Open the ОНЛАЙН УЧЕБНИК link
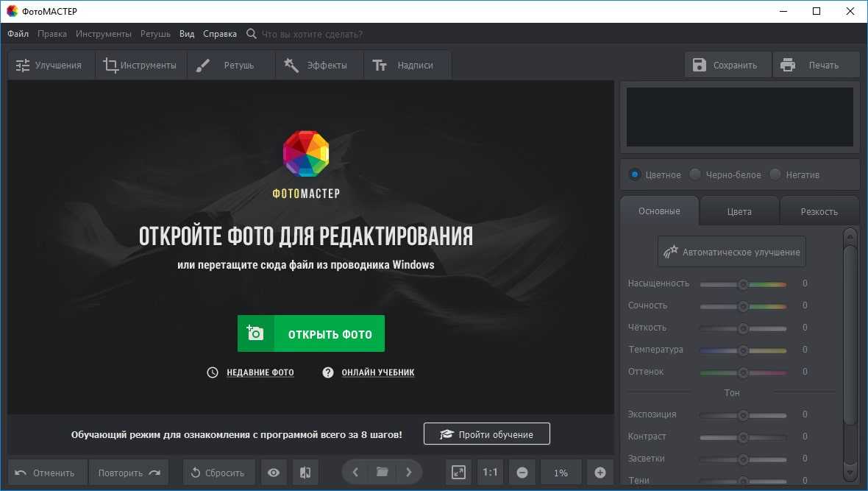This screenshot has height=491, width=868. (377, 372)
